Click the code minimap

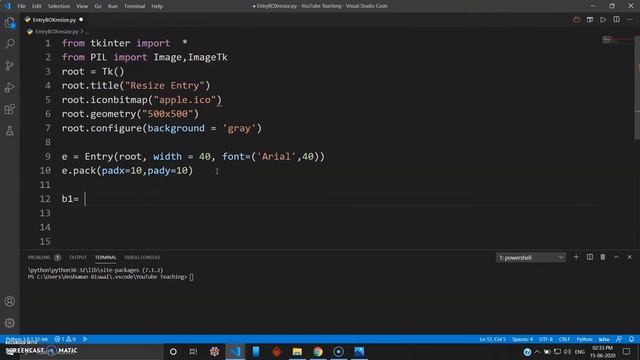pyautogui.click(x=617, y=40)
